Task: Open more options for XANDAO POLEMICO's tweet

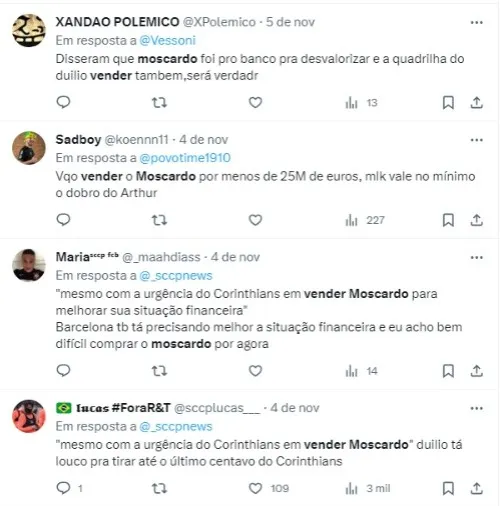Action: pos(477,22)
